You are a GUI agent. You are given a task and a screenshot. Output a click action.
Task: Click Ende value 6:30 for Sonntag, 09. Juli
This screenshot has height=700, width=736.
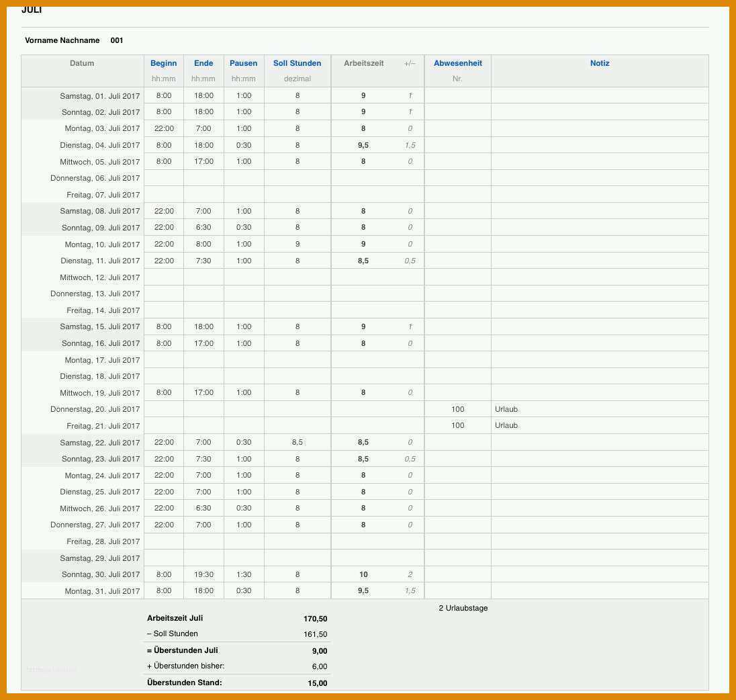203,227
